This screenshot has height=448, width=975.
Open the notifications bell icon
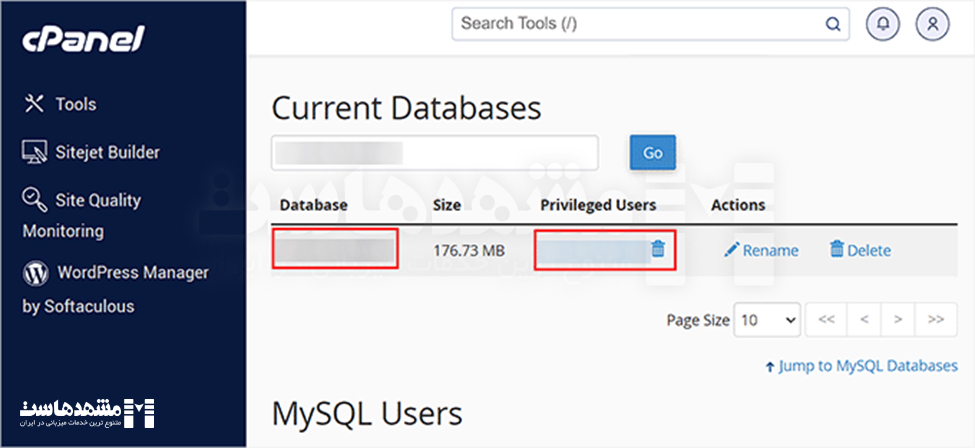point(882,24)
